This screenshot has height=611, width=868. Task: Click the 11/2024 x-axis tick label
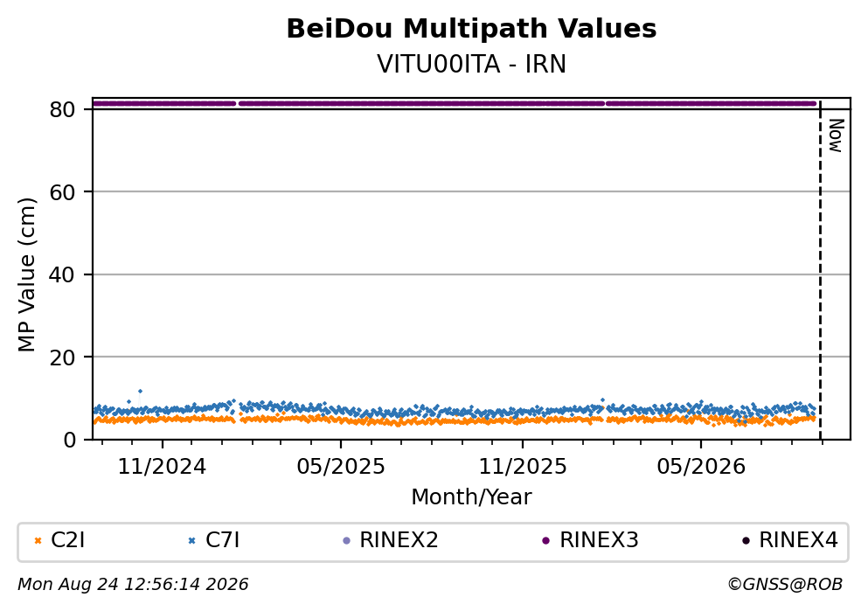point(162,467)
